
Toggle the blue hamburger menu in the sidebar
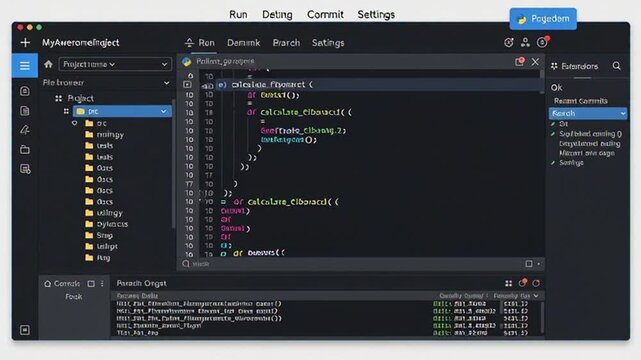tap(25, 65)
